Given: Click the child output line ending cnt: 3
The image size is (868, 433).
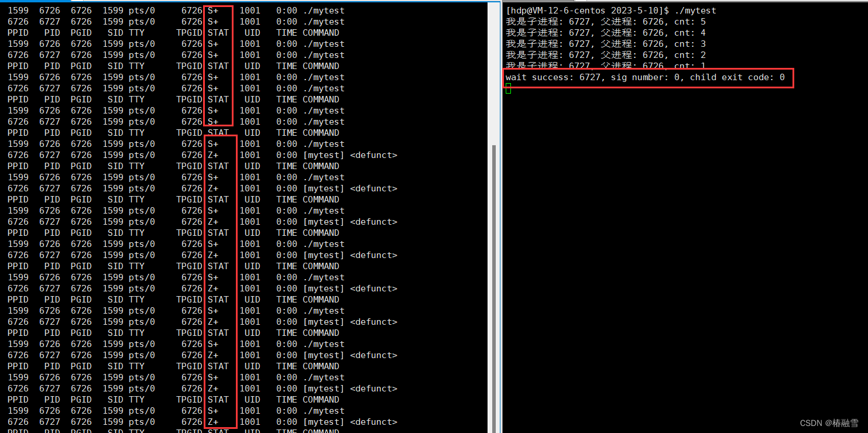Looking at the screenshot, I should point(606,44).
